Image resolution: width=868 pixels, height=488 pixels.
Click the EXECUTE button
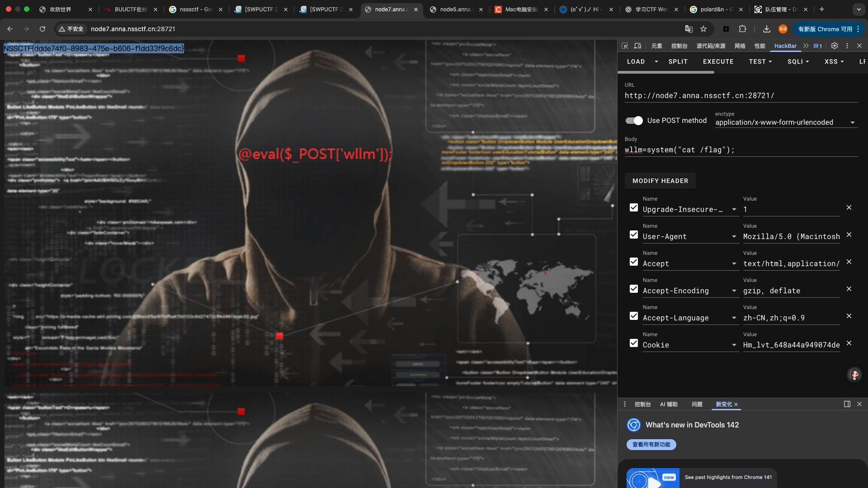pos(718,61)
